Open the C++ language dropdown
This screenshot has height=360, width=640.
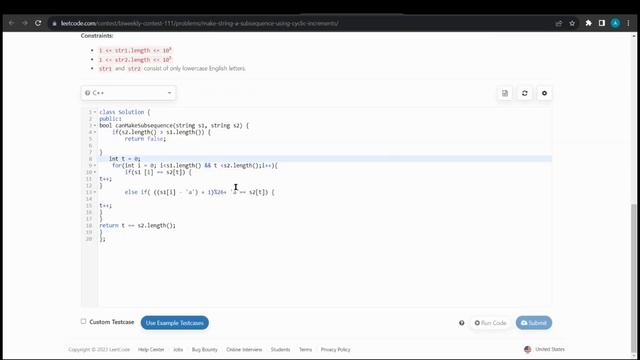(128, 93)
